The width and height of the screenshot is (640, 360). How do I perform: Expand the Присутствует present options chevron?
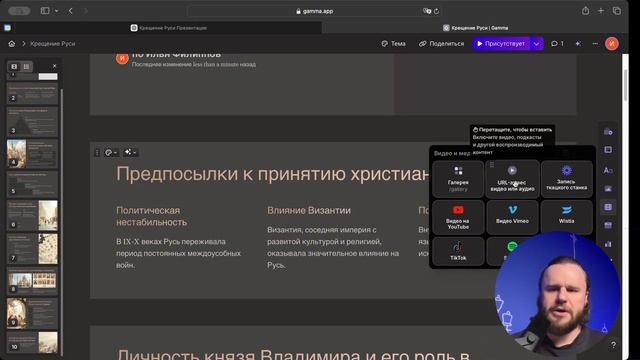coord(536,44)
